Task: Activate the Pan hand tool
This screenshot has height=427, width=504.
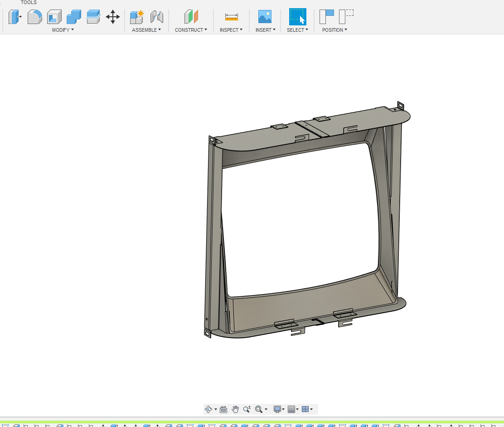Action: [x=235, y=409]
